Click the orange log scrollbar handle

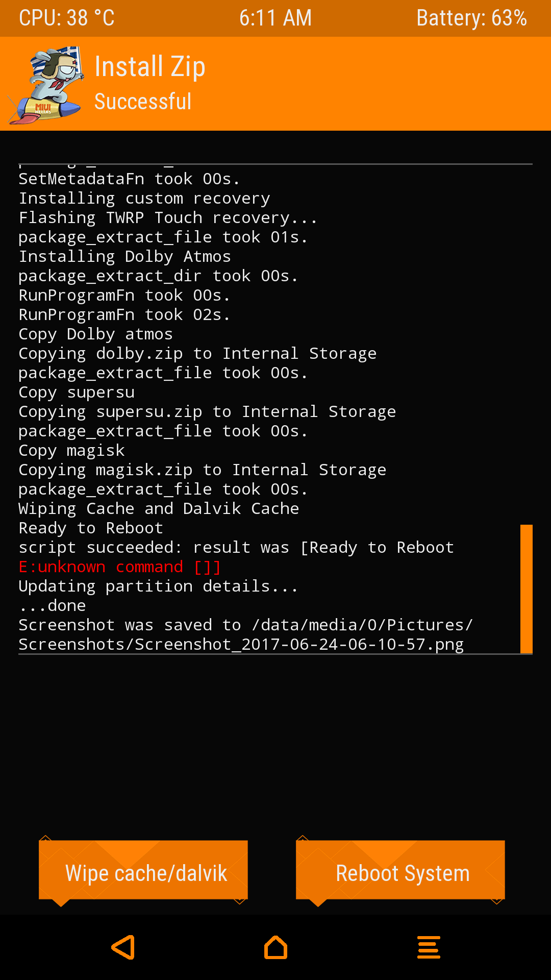[526, 589]
